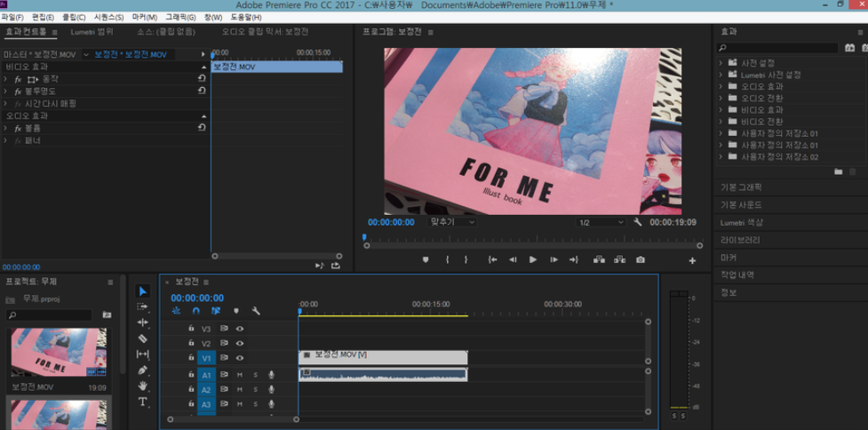The width and height of the screenshot is (868, 430).
Task: Select the Slip tool
Action: point(143,354)
